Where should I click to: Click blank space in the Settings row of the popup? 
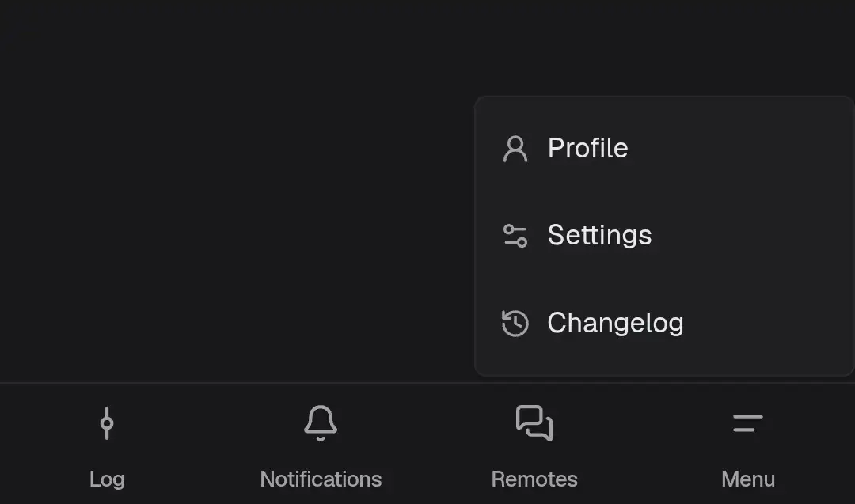[753, 235]
